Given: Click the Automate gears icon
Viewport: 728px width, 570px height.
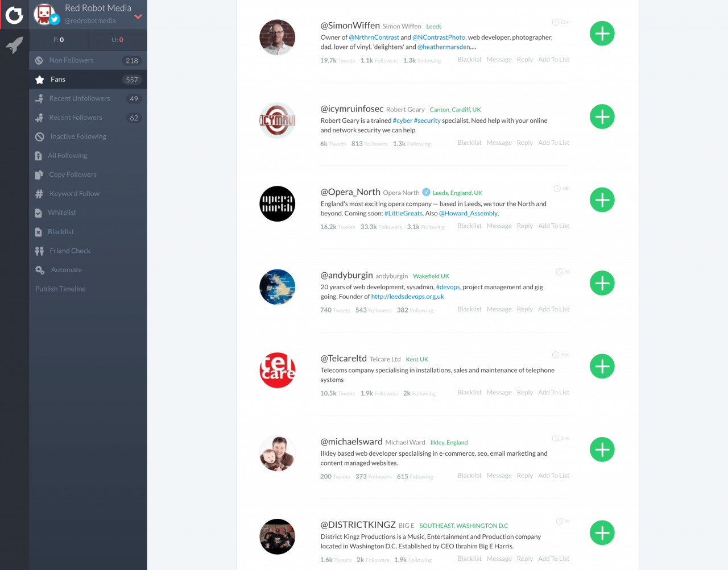Looking at the screenshot, I should pos(40,270).
